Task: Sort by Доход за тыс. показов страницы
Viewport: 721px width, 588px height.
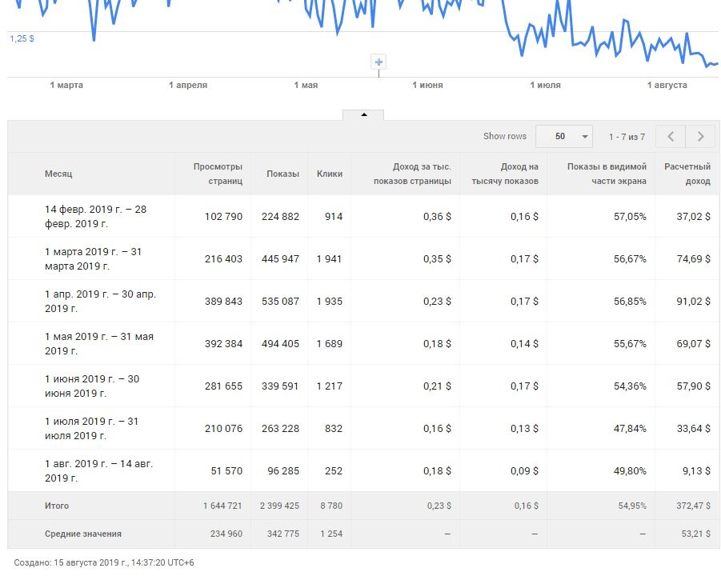Action: click(x=412, y=174)
